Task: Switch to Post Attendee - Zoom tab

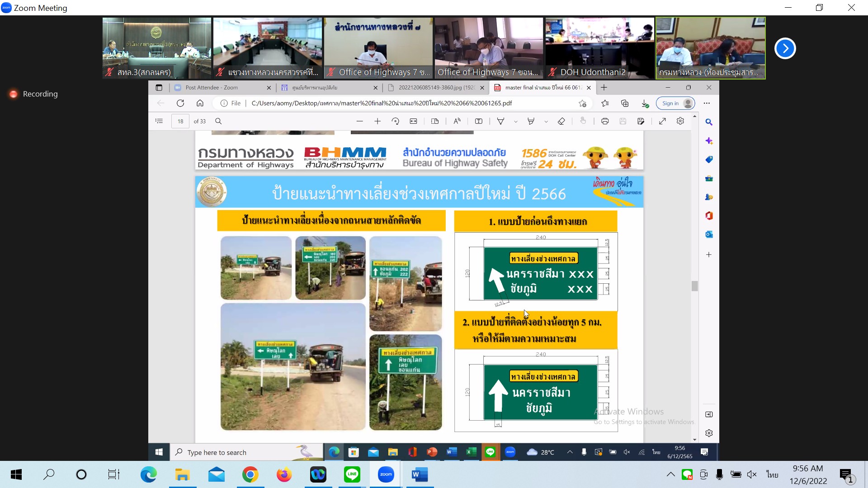Action: [x=212, y=88]
